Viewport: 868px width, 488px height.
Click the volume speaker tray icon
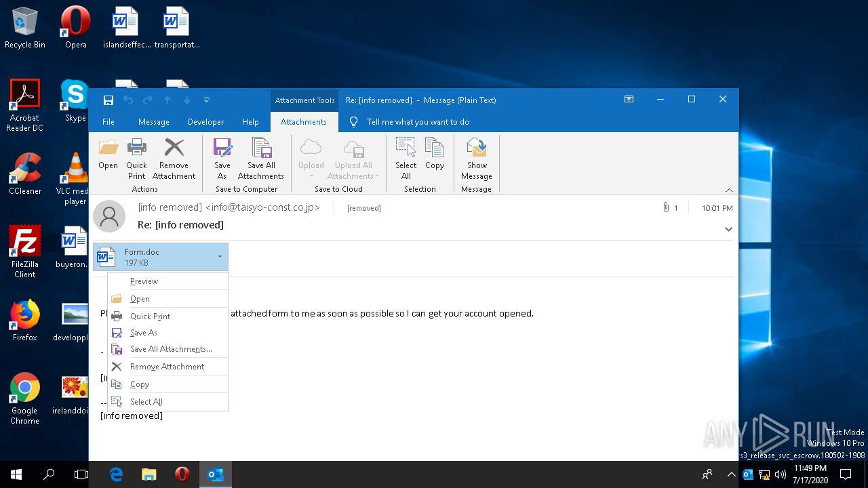tap(781, 474)
